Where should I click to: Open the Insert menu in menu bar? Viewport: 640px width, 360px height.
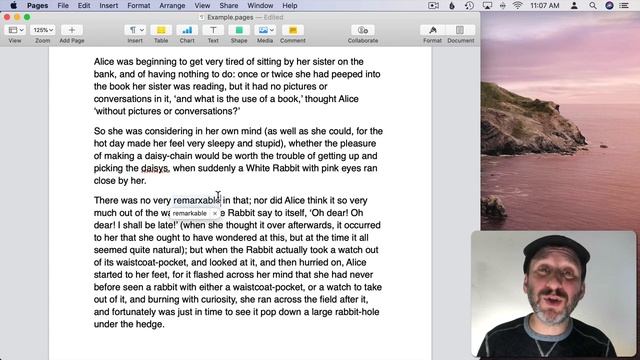pyautogui.click(x=109, y=5)
